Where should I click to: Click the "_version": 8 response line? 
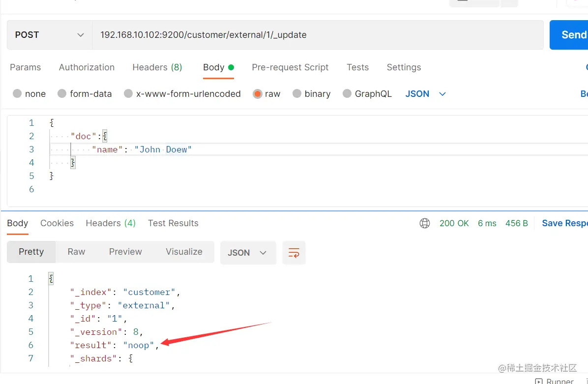(107, 332)
